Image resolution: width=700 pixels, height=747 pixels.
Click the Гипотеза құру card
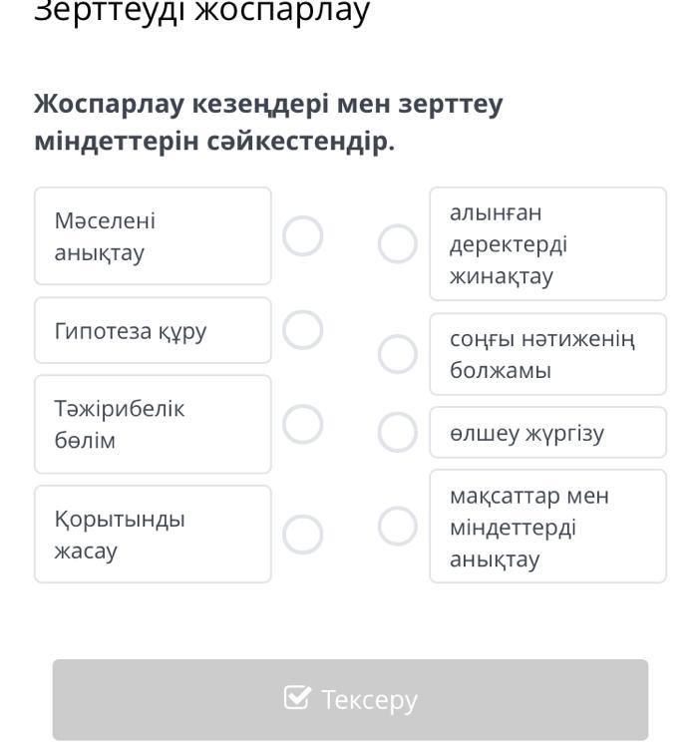tap(153, 330)
